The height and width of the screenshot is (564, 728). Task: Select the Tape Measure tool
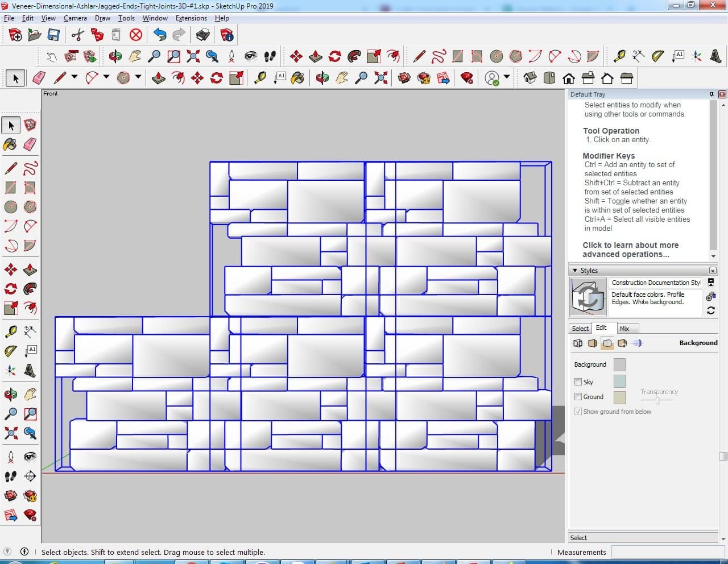(x=10, y=331)
